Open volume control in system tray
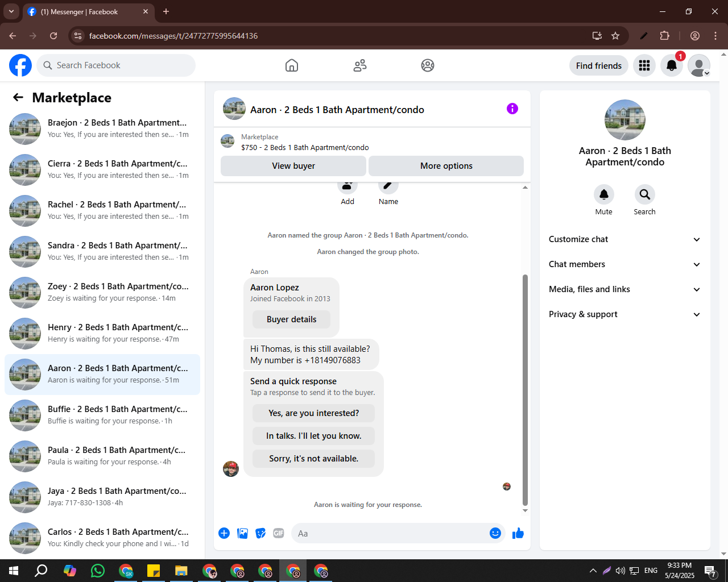 (x=620, y=571)
